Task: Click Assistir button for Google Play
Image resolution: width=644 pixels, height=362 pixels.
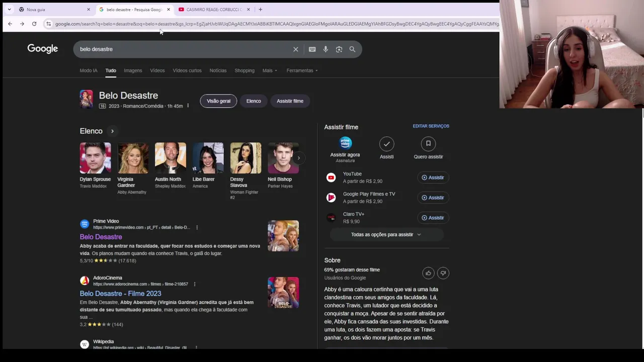Action: click(433, 198)
